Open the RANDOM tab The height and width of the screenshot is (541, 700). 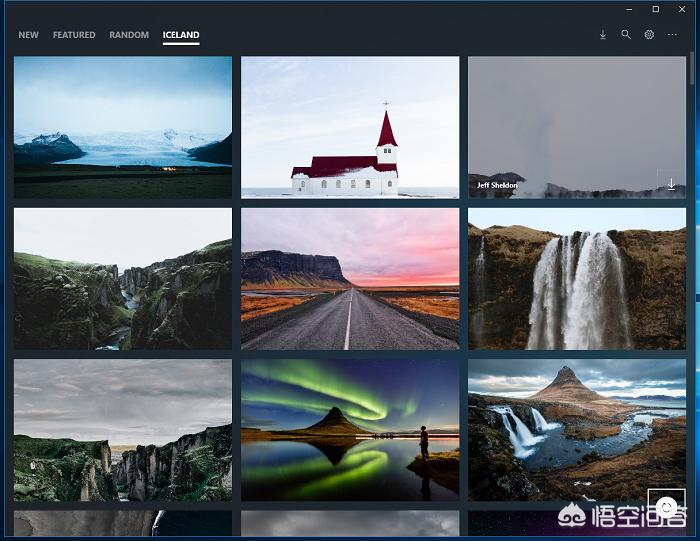[x=129, y=35]
